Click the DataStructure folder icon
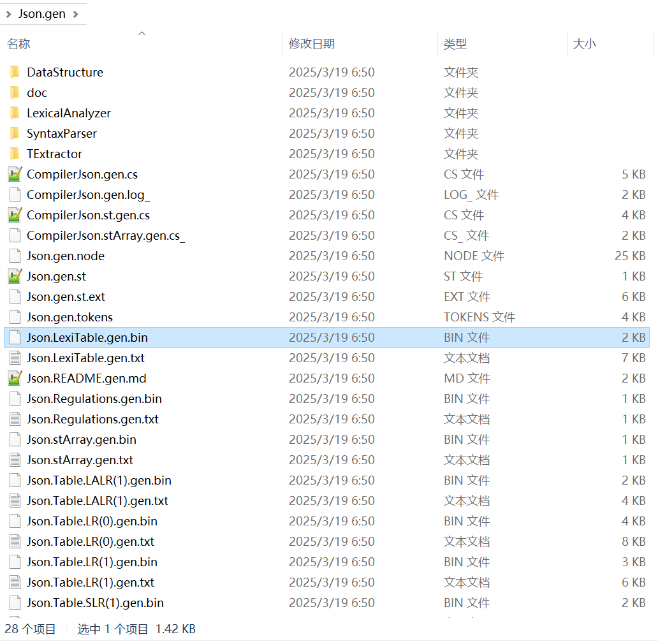 coord(15,72)
